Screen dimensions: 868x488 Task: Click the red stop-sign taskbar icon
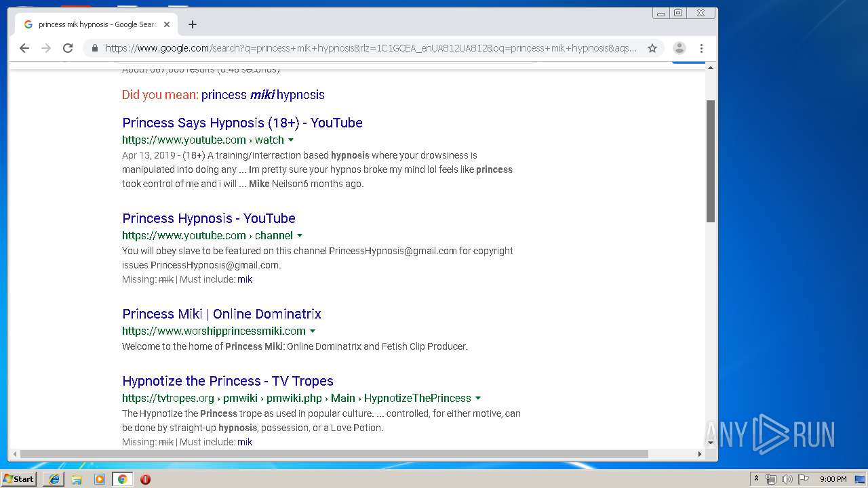145,479
